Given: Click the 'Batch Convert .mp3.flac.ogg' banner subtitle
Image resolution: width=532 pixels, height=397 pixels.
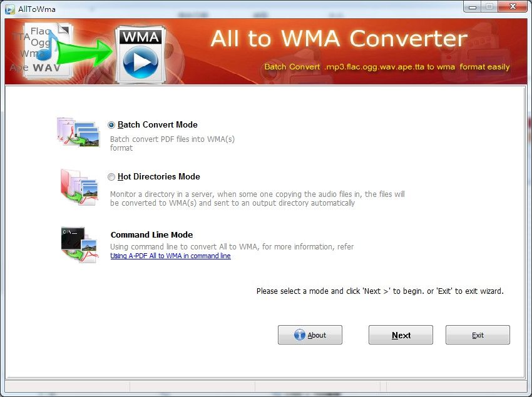Looking at the screenshot, I should pos(387,66).
